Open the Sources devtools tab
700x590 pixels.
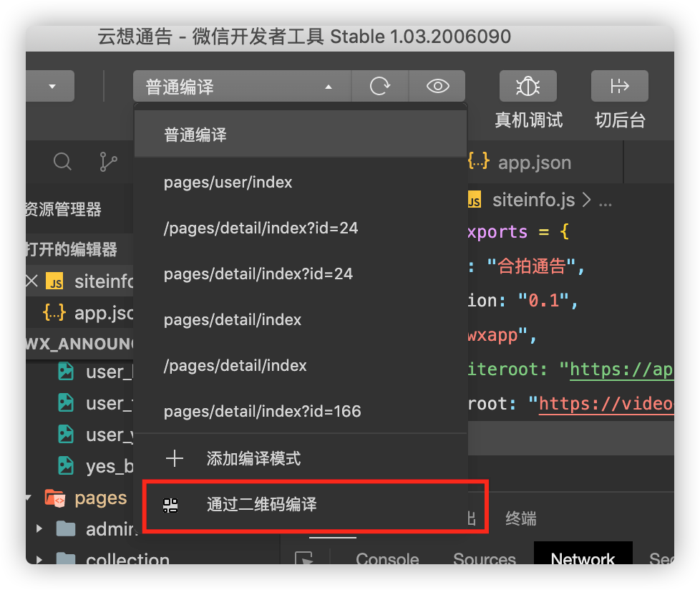[485, 558]
